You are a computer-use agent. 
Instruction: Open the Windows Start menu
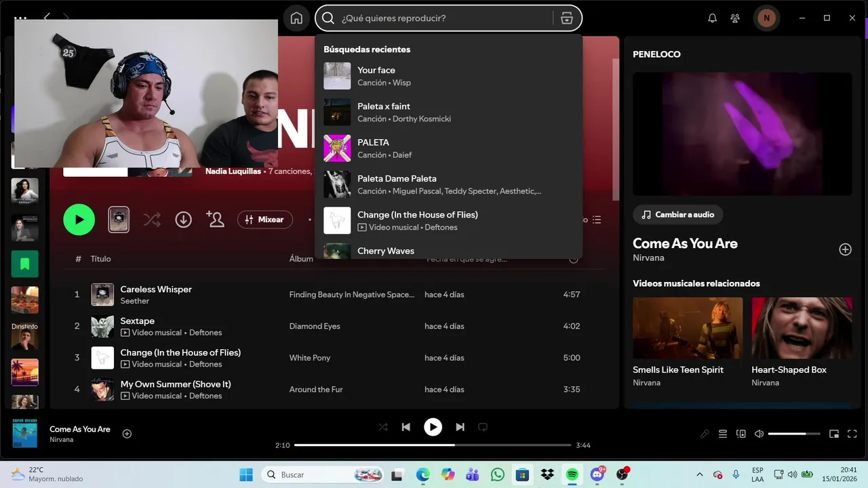click(245, 474)
